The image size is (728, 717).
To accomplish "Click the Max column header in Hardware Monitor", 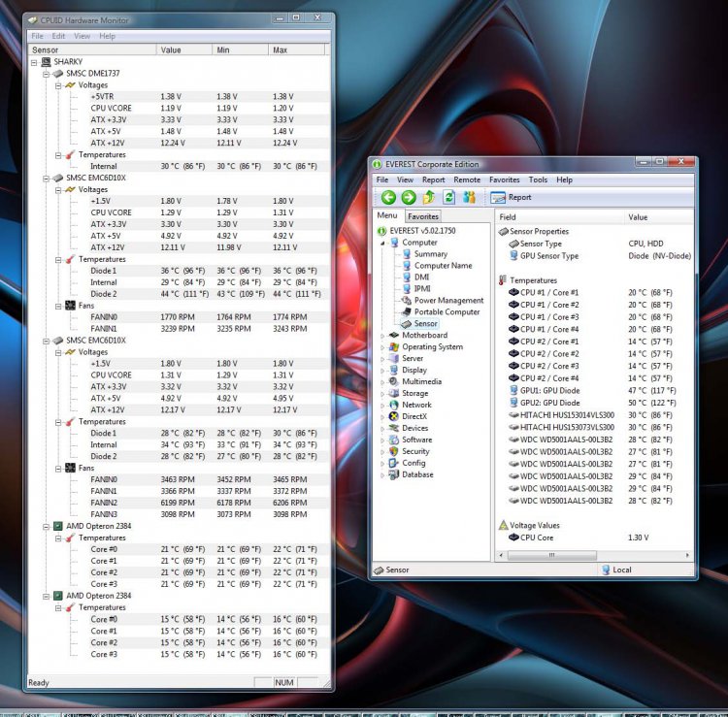I will (x=296, y=49).
